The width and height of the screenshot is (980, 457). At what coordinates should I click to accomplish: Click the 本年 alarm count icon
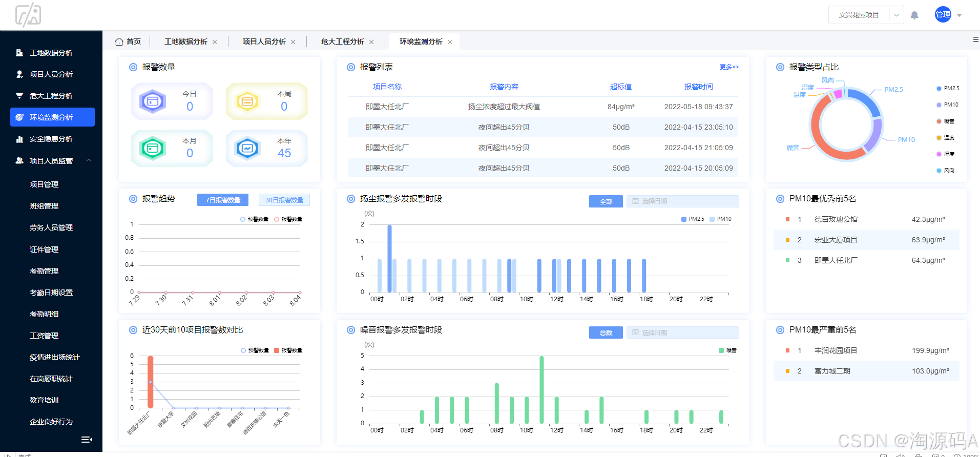247,149
